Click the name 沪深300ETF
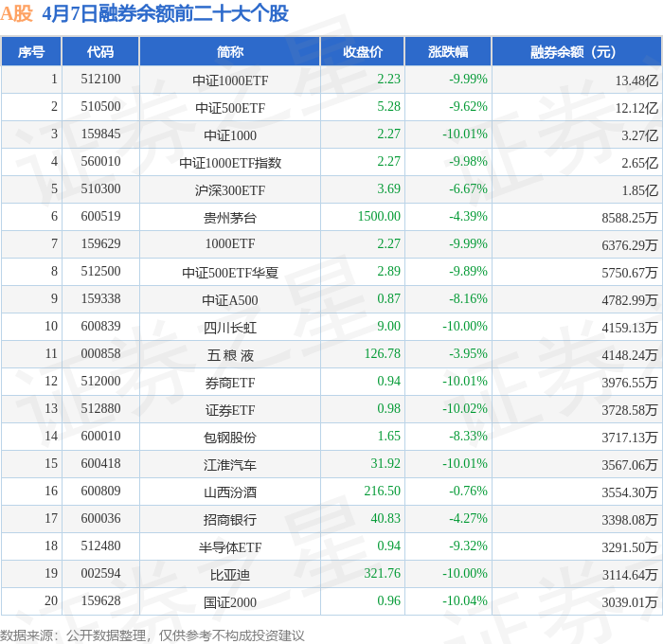The height and width of the screenshot is (644, 663). (230, 190)
